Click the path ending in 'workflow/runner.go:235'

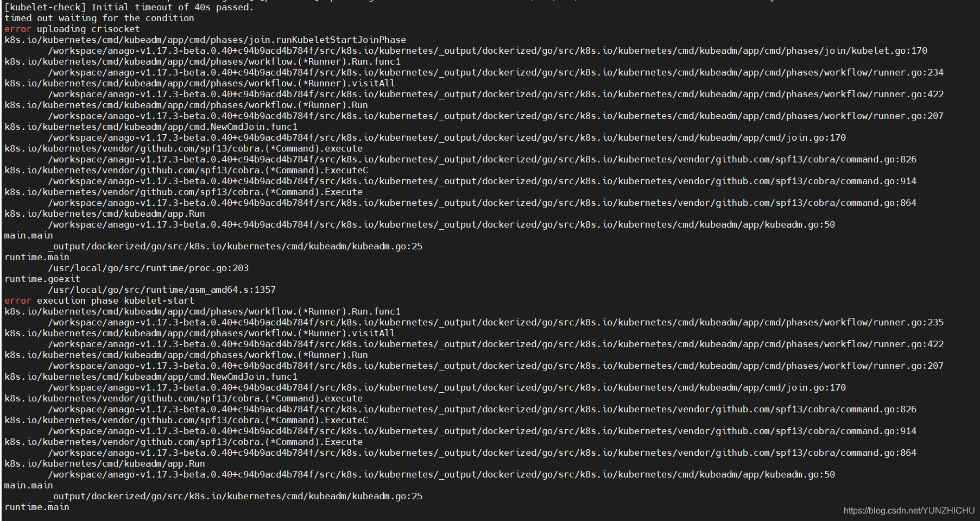pos(496,323)
